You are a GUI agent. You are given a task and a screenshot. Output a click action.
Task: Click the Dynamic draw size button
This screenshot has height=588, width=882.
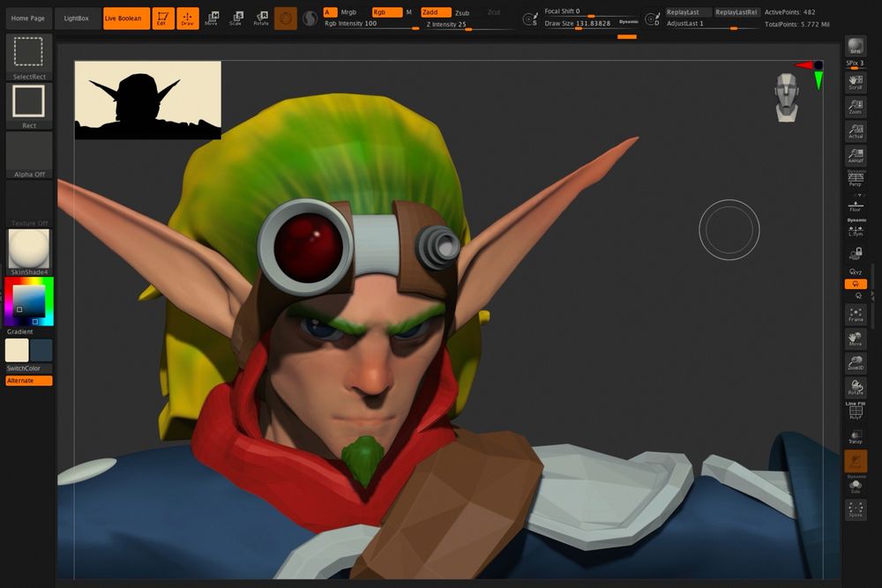tap(628, 22)
